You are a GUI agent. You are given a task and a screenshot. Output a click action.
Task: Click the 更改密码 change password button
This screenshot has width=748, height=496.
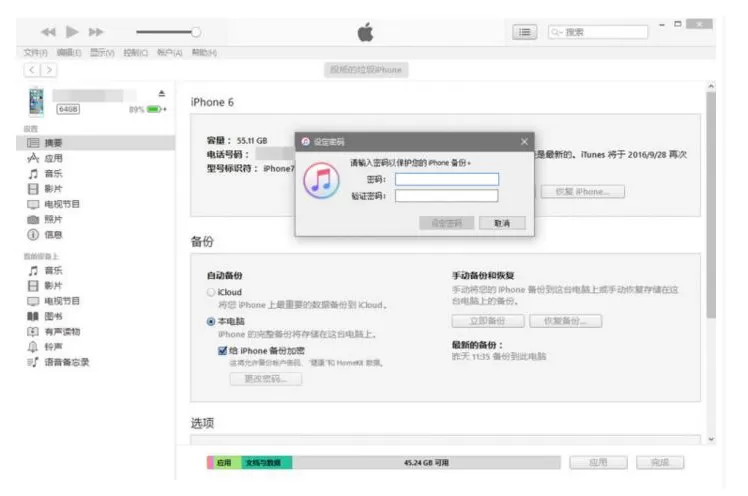point(266,379)
